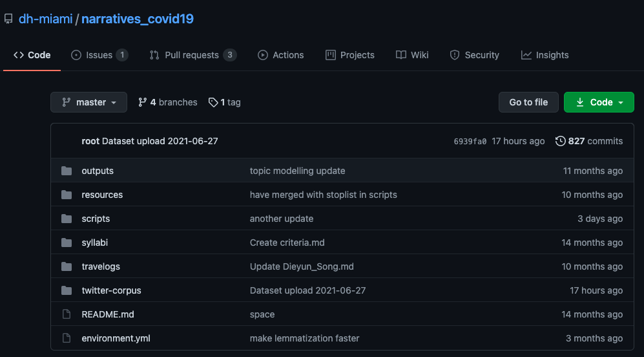This screenshot has height=357, width=644.
Task: Expand the green Code download dropdown
Action: (x=599, y=102)
